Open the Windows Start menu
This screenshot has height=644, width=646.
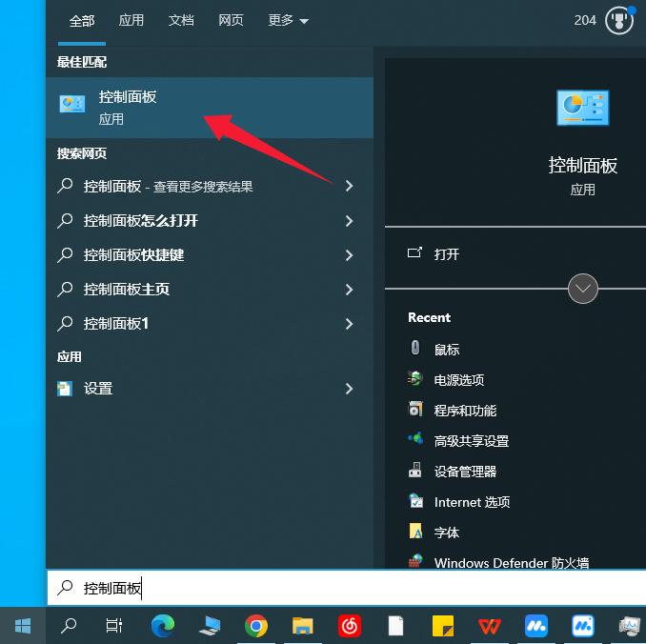23,626
